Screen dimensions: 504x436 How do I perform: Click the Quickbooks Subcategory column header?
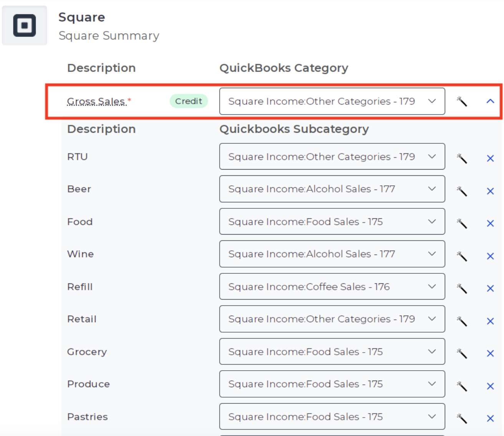[294, 129]
